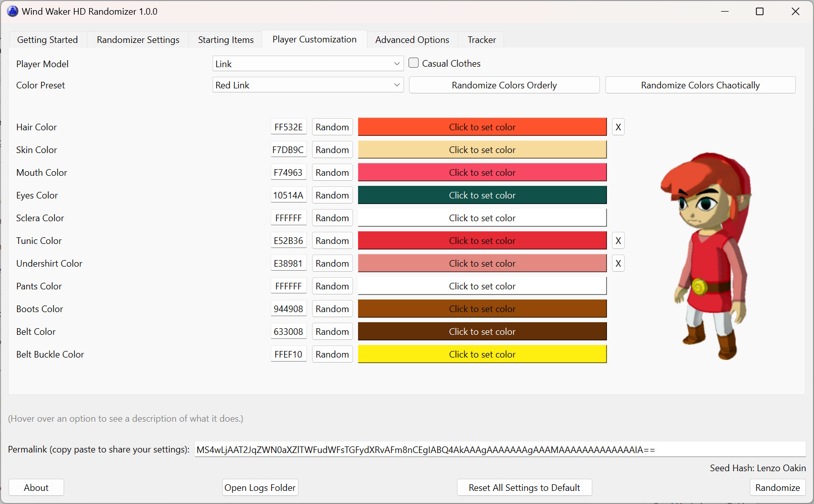Click the Hair Color hex field FF532E
Screen dimensions: 814x504
click(x=288, y=127)
